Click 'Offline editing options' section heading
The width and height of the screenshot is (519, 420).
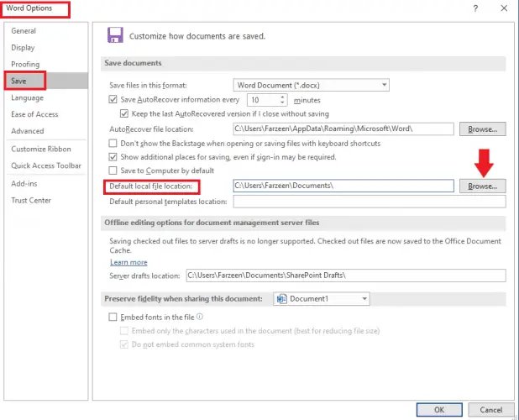pyautogui.click(x=212, y=223)
